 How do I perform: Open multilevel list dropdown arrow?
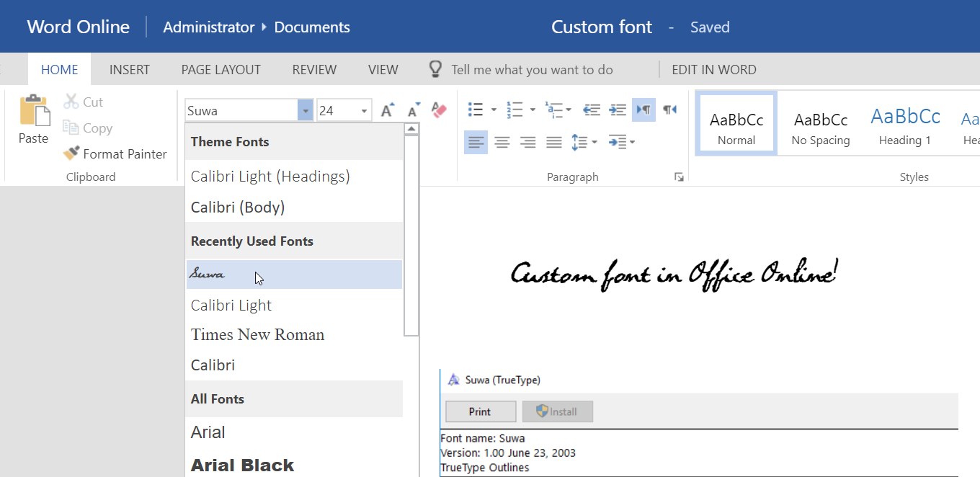(569, 110)
